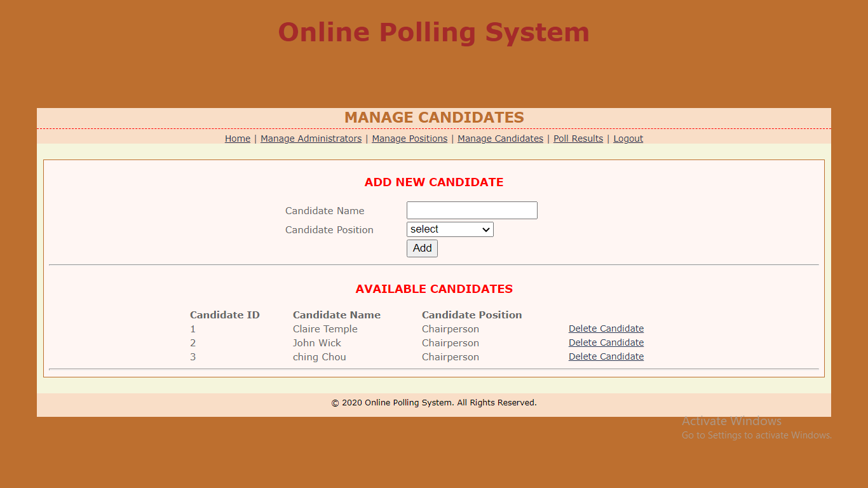The image size is (868, 488).
Task: View Poll Results page
Action: point(578,139)
